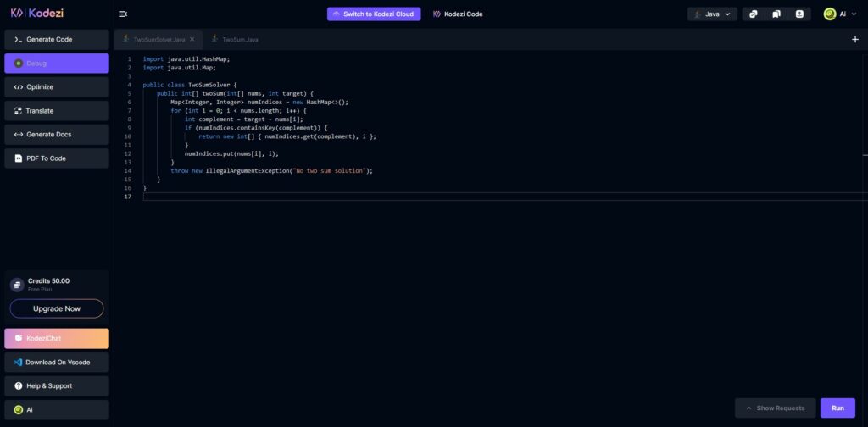Viewport: 868px width, 427px height.
Task: Click the bug icon on Debug button
Action: 19,63
